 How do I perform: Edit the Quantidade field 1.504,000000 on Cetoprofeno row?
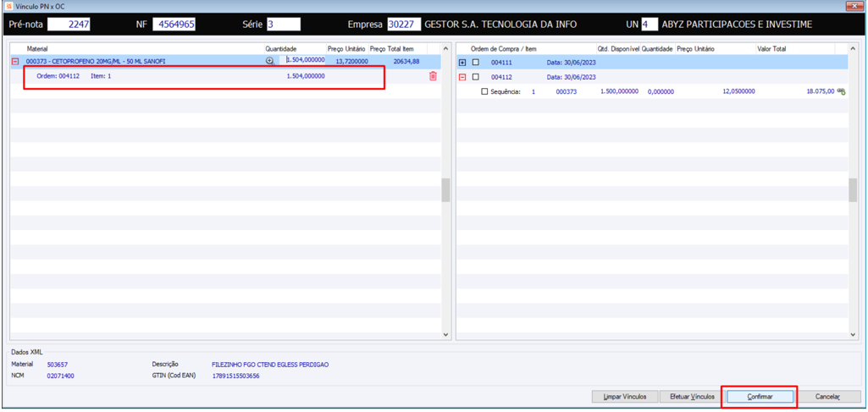[305, 61]
